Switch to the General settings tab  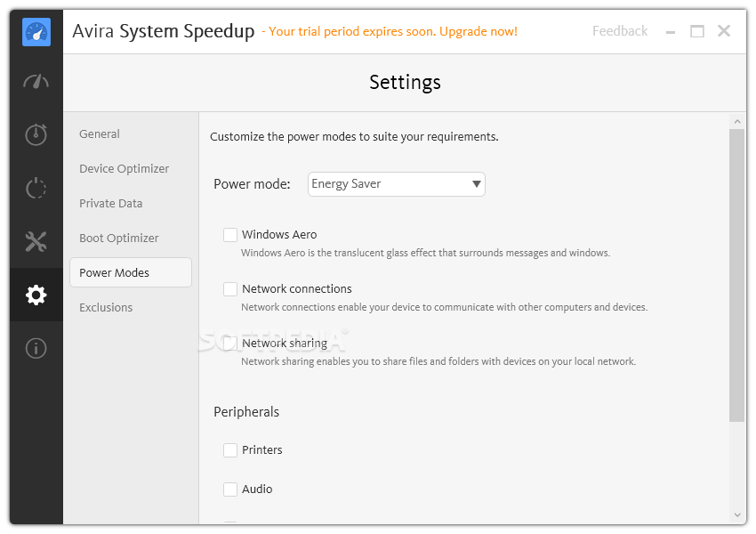pos(100,133)
